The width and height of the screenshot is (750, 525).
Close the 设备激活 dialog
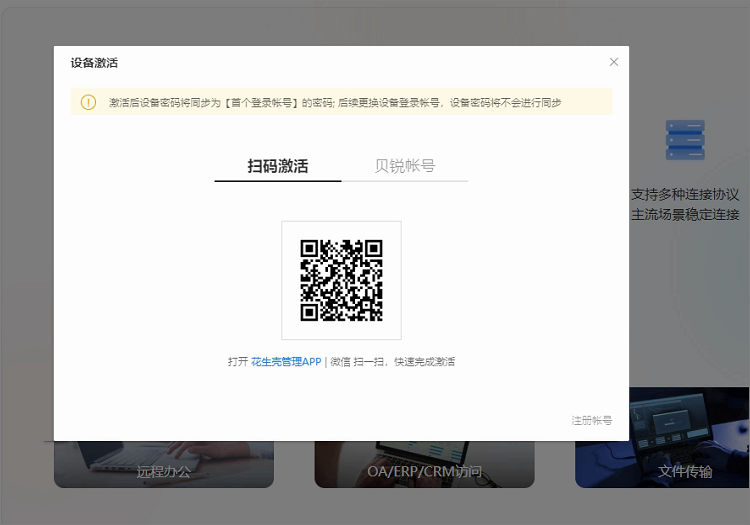tap(614, 62)
